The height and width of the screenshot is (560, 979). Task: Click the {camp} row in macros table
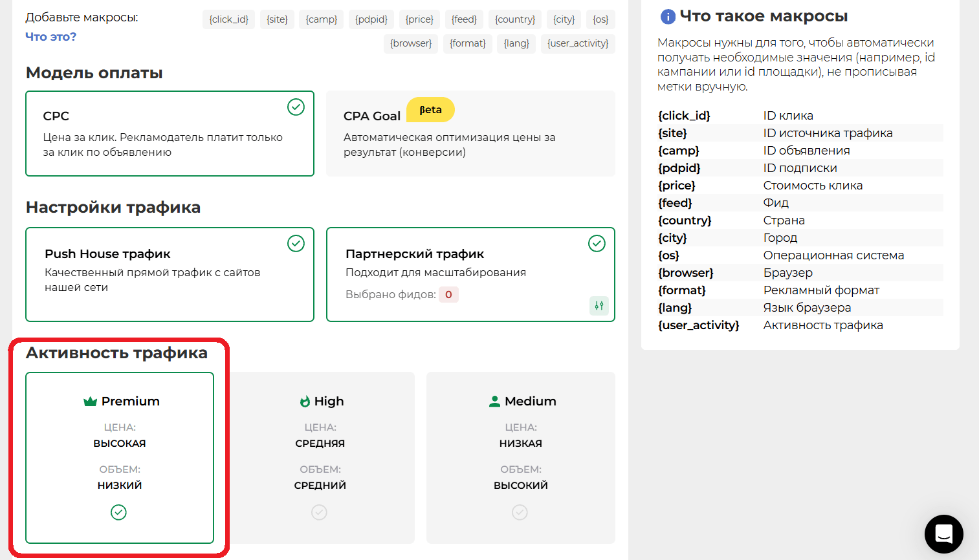(800, 151)
